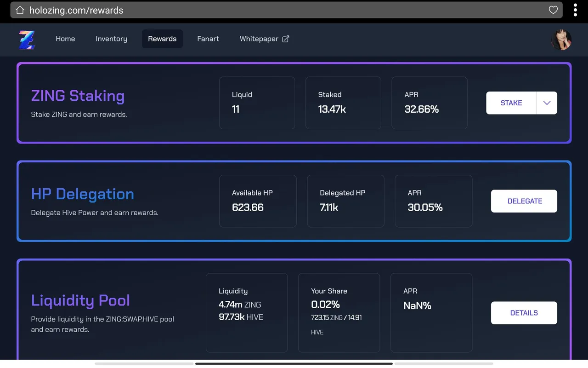
Task: Click the ZING Staking heading
Action: pyautogui.click(x=78, y=96)
